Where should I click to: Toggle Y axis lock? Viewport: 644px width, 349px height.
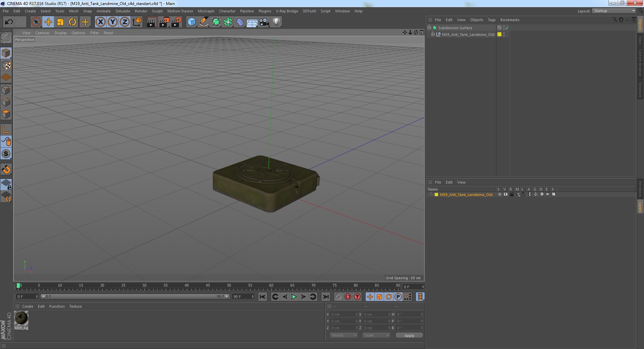pos(113,22)
